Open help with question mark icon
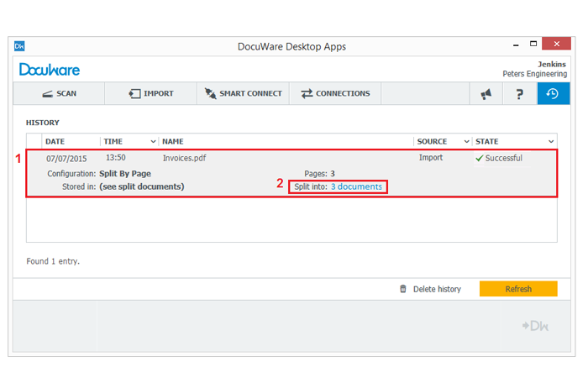588x388 pixels. click(x=520, y=94)
